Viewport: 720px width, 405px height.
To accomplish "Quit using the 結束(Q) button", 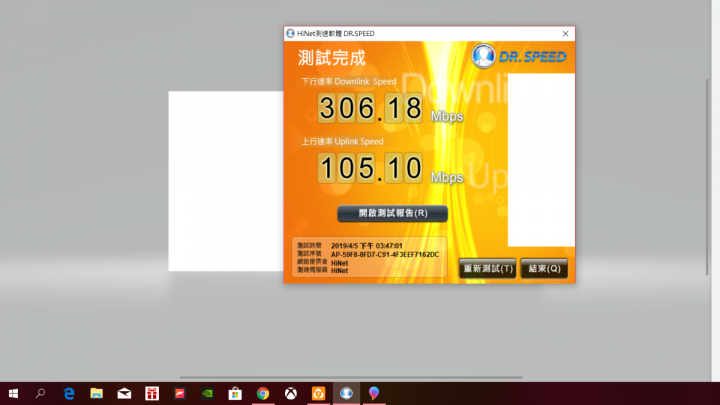I will (x=544, y=269).
